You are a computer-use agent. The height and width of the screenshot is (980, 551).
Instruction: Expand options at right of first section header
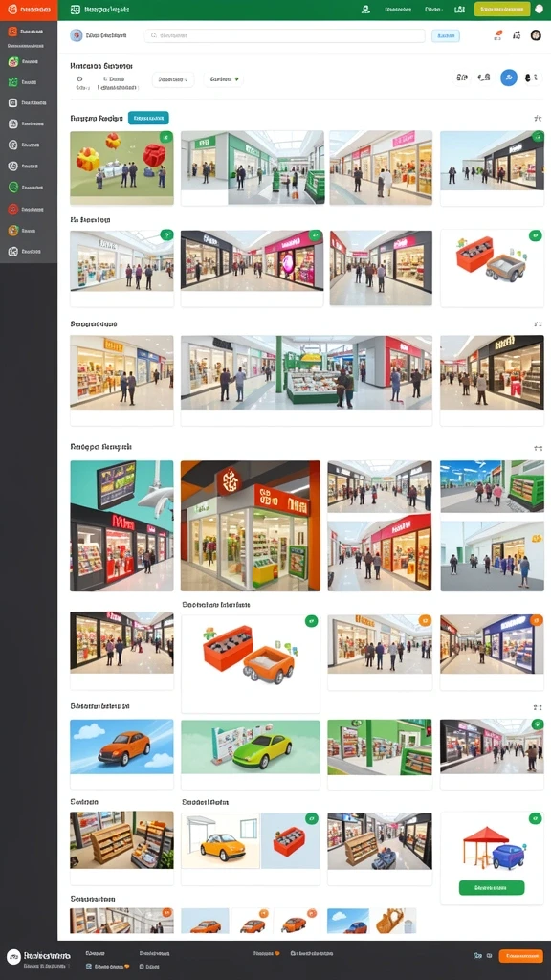(538, 118)
